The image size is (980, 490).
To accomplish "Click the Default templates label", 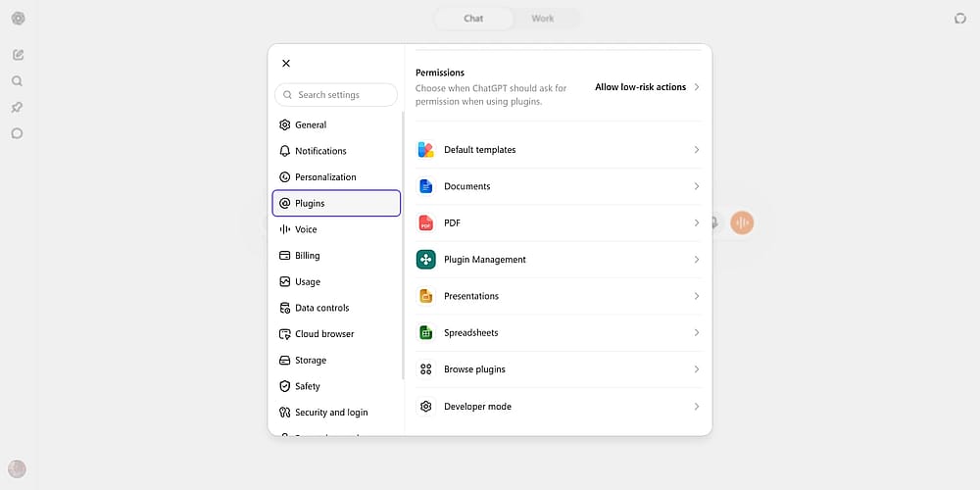I will click(x=480, y=150).
